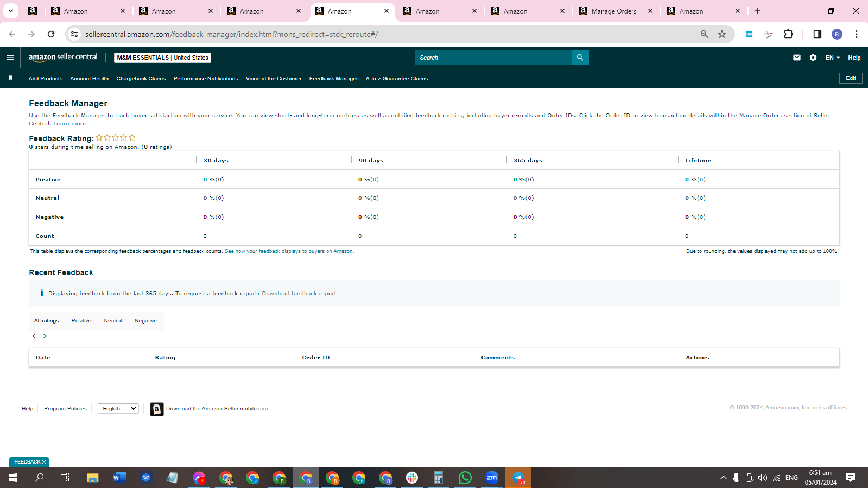
Task: Open Voice of the Customer page
Action: tap(274, 79)
